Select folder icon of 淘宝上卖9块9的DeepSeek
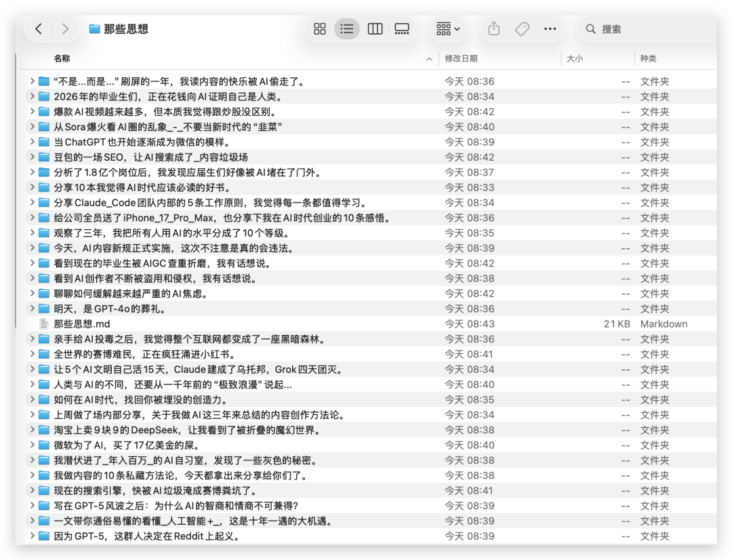Image resolution: width=732 pixels, height=560 pixels. coord(44,430)
